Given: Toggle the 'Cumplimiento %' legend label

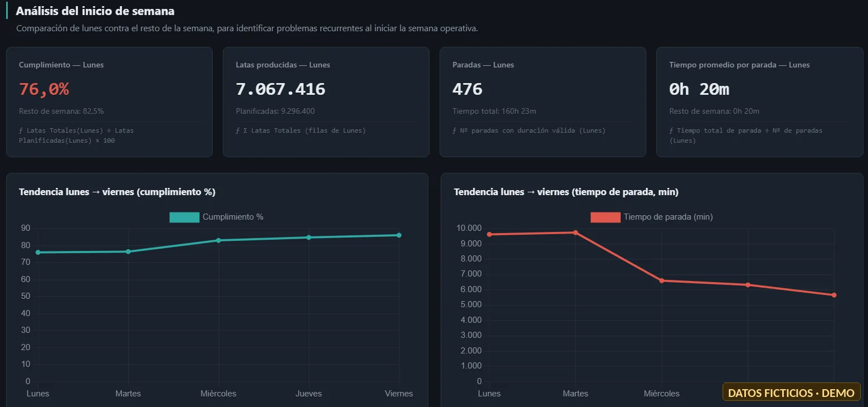Looking at the screenshot, I should [x=233, y=217].
